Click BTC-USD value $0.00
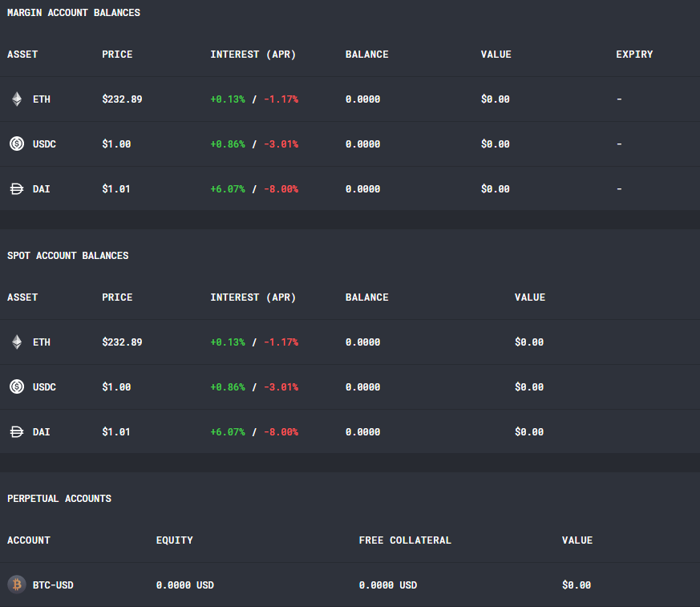Image resolution: width=700 pixels, height=607 pixels. [577, 585]
